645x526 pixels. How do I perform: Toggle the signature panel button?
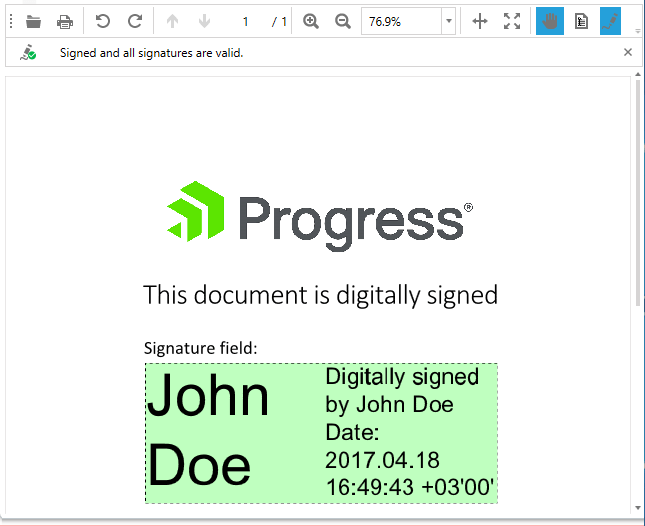pyautogui.click(x=610, y=21)
